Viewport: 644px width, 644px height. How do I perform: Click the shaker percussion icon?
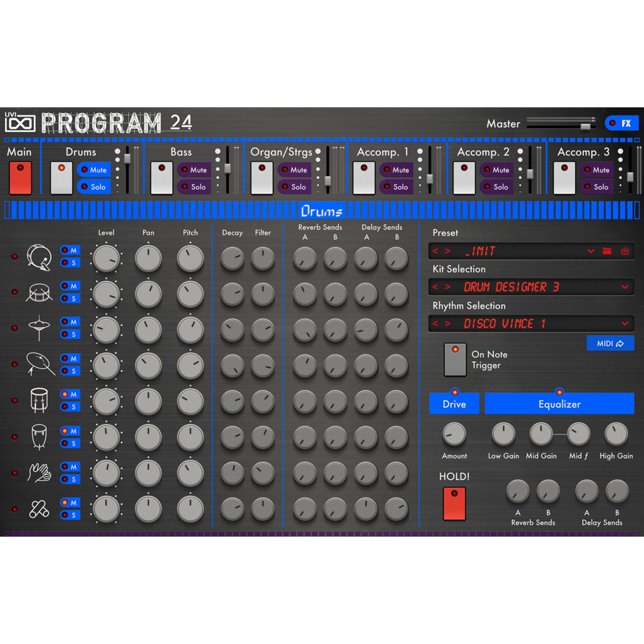pyautogui.click(x=39, y=509)
